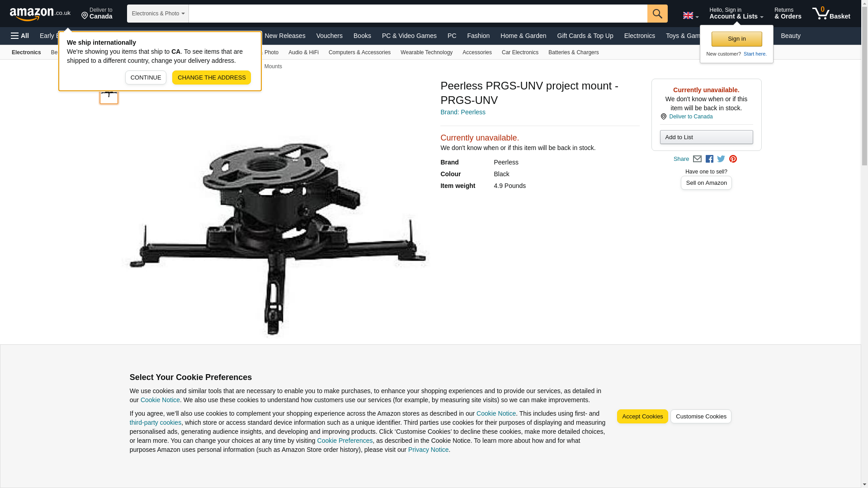Click the Accept Cookies button
Screen dimensions: 868x488
[642, 417]
